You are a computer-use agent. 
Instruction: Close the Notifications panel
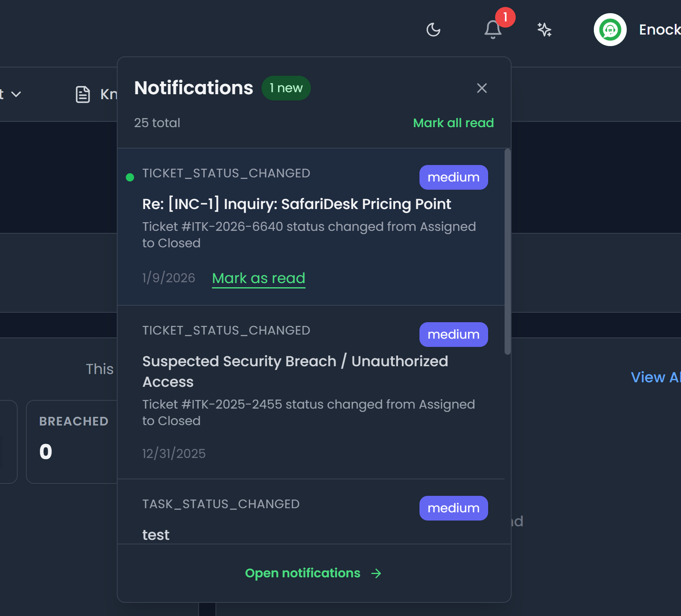pos(482,88)
